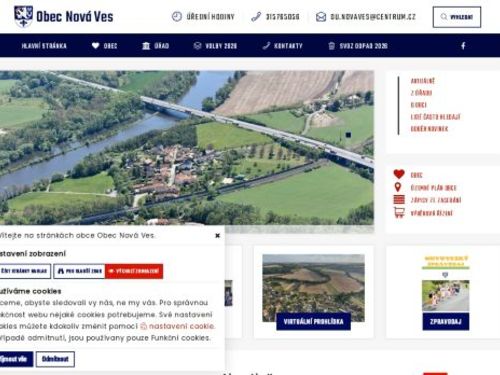Click the red map pin icon for Územní plán
Image resolution: width=500 pixels, height=375 pixels.
click(x=398, y=187)
